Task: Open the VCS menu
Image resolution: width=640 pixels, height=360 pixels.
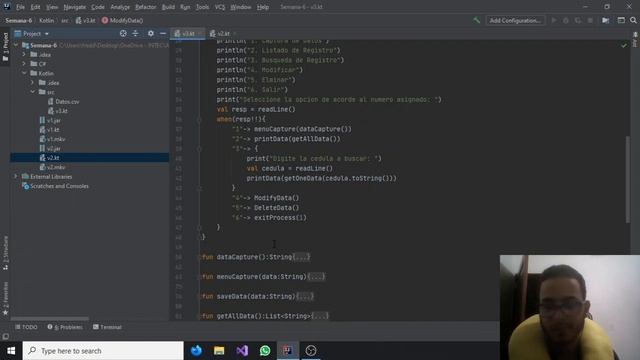Action: (220, 7)
